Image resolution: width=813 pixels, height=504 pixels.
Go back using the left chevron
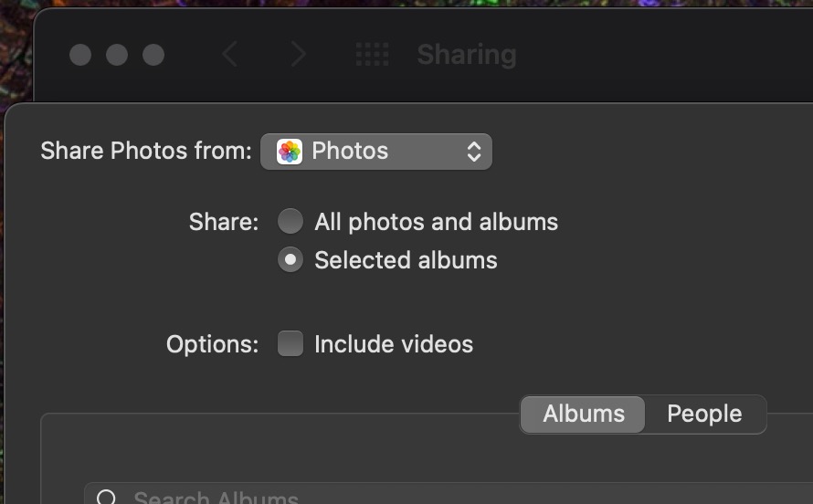229,55
